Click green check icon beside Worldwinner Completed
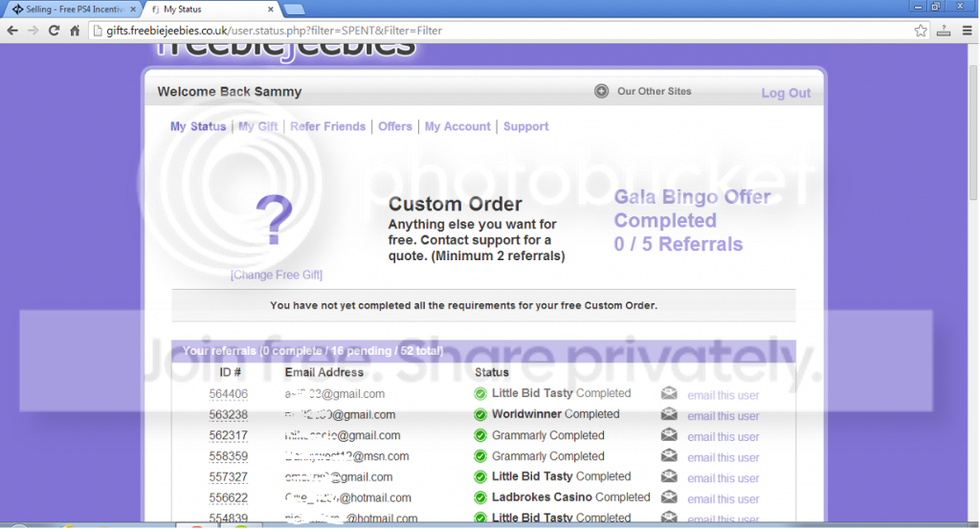980x529 pixels. tap(480, 415)
